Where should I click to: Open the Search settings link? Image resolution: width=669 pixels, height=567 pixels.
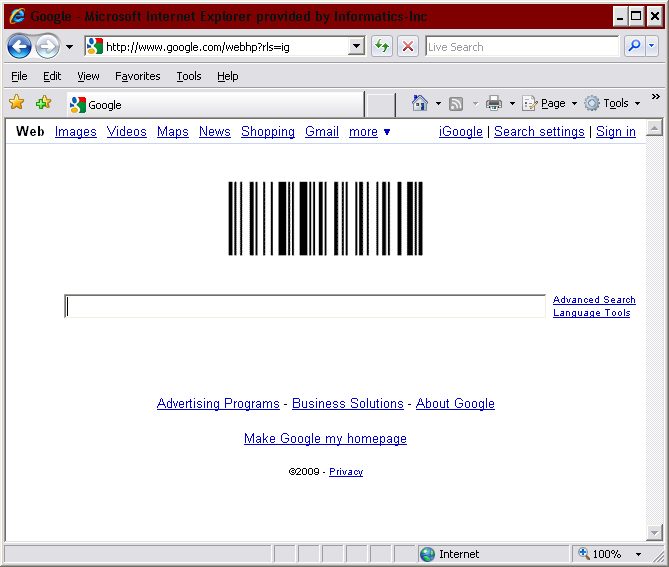pyautogui.click(x=539, y=132)
